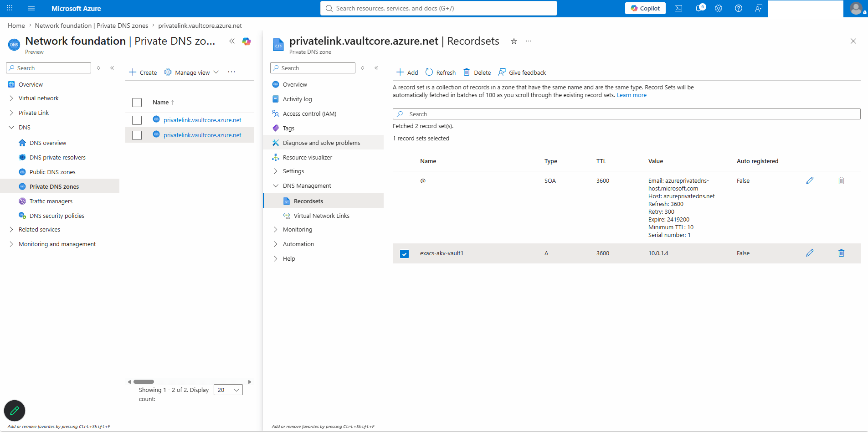The image size is (868, 433).
Task: Expand Related services section
Action: 11,230
